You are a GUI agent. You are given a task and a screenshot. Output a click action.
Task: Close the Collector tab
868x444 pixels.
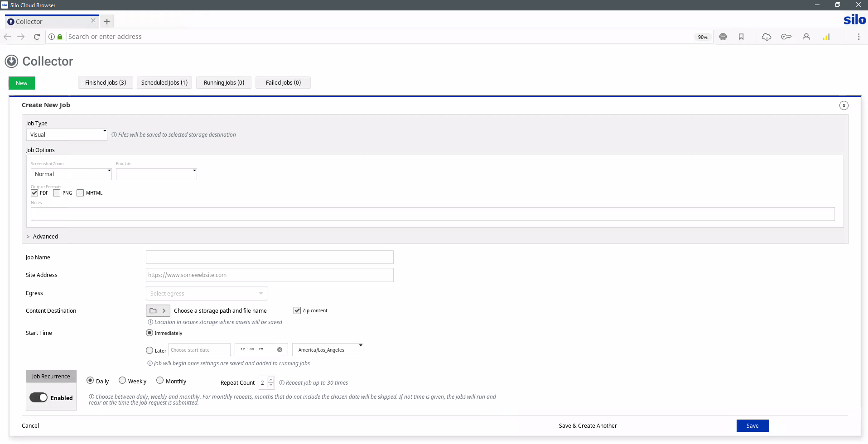pos(93,20)
